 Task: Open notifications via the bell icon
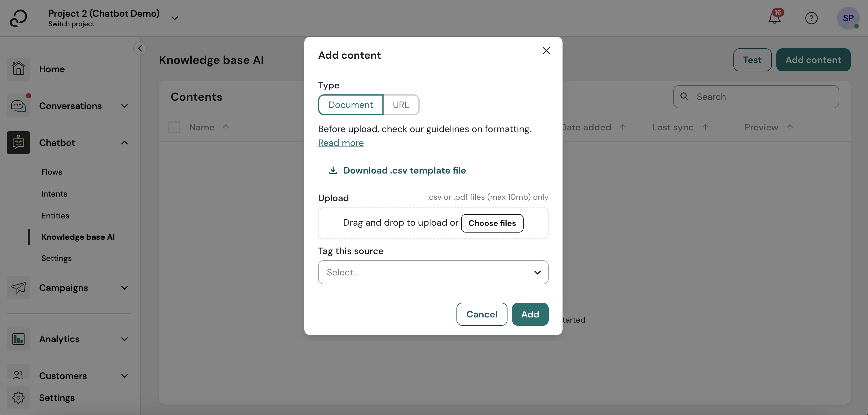(x=774, y=19)
